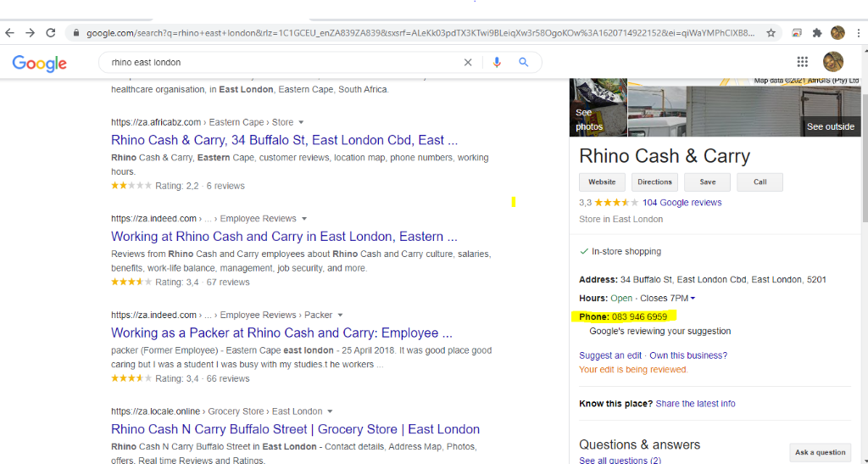Screen dimensions: 868x464
Task: Click phone number 083 946 6959
Action: (x=639, y=316)
